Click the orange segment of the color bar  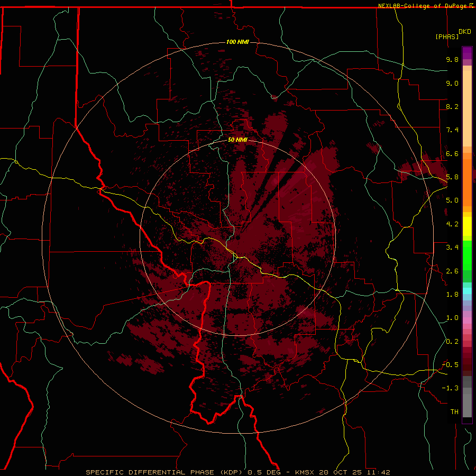point(467,182)
